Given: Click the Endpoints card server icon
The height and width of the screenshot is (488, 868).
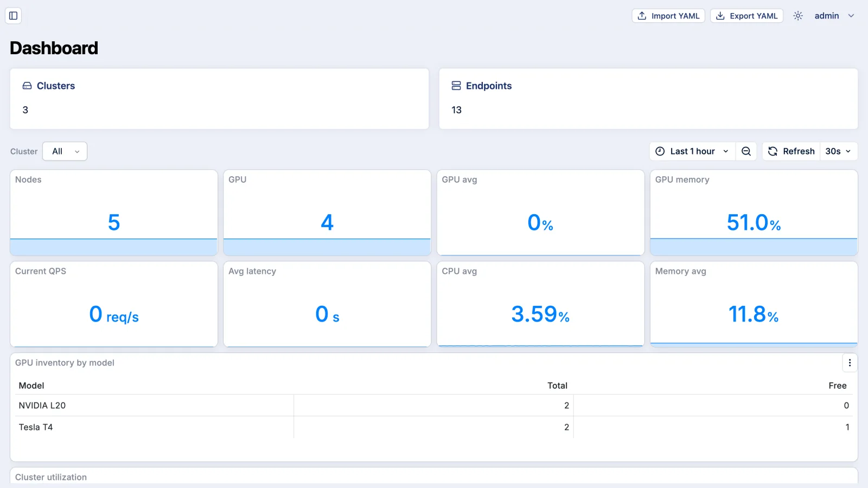Looking at the screenshot, I should point(456,86).
